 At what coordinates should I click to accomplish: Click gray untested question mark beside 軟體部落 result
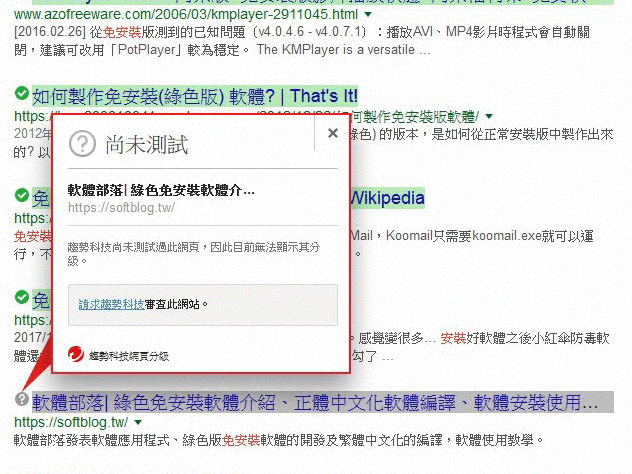click(x=21, y=399)
